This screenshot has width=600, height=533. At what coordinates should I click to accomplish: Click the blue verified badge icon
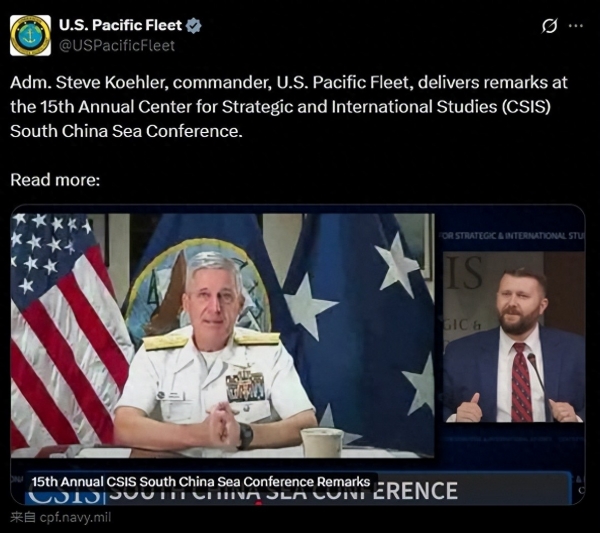pos(194,26)
